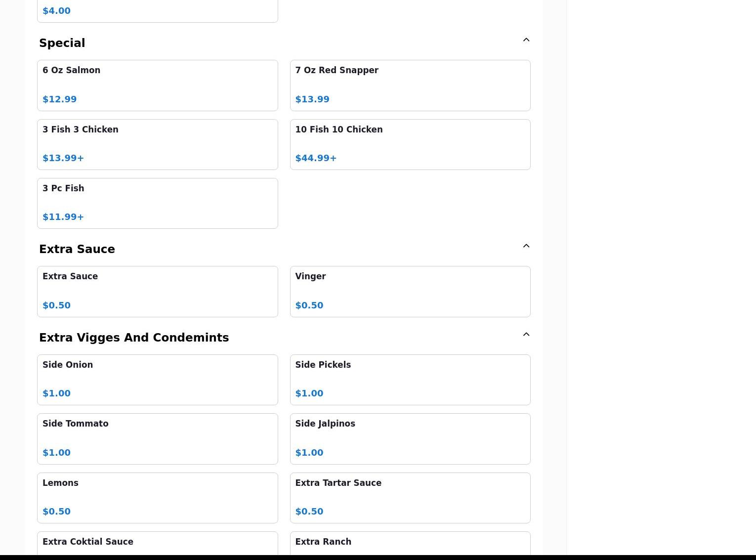
Task: Select the 3 Pc Fish item
Action: tap(157, 203)
